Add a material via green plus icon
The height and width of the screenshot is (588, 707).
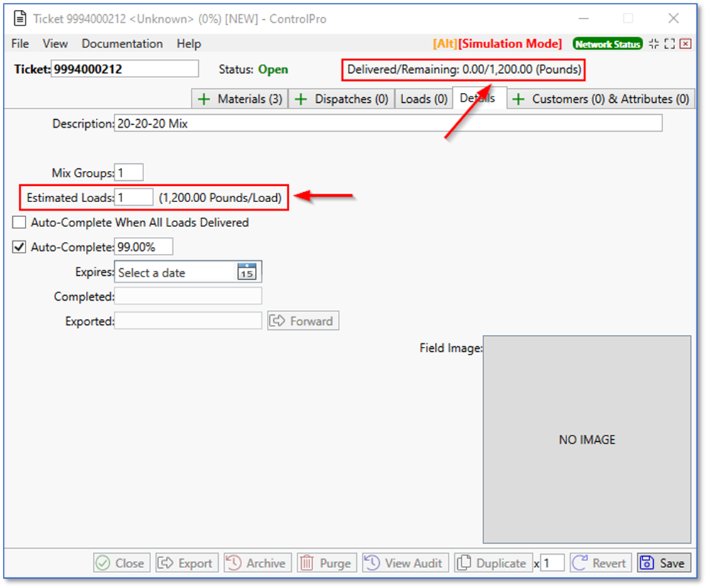(x=204, y=99)
